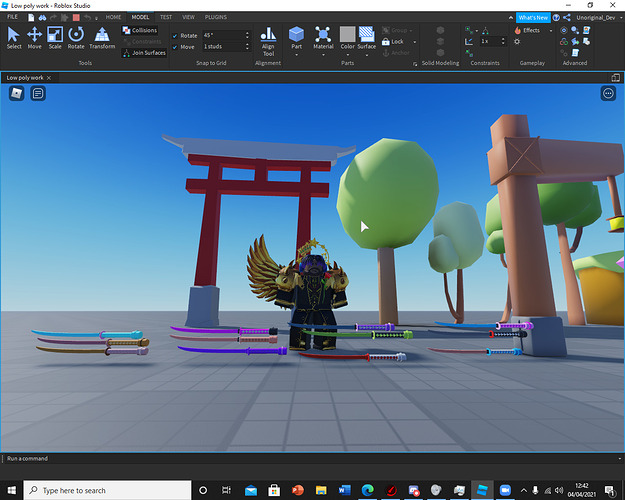The height and width of the screenshot is (500, 625).
Task: Toggle the Move snap checkbox
Action: (x=175, y=47)
